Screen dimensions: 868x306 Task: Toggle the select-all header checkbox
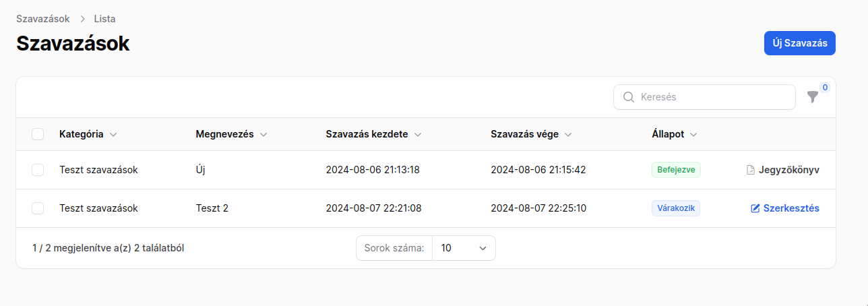[x=38, y=134]
